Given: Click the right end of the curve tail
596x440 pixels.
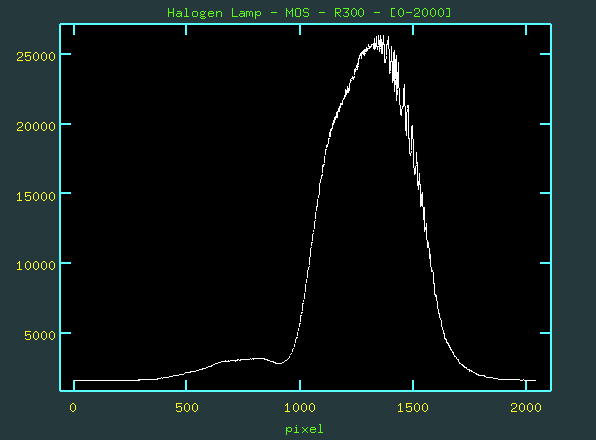Looking at the screenshot, I should coord(535,380).
